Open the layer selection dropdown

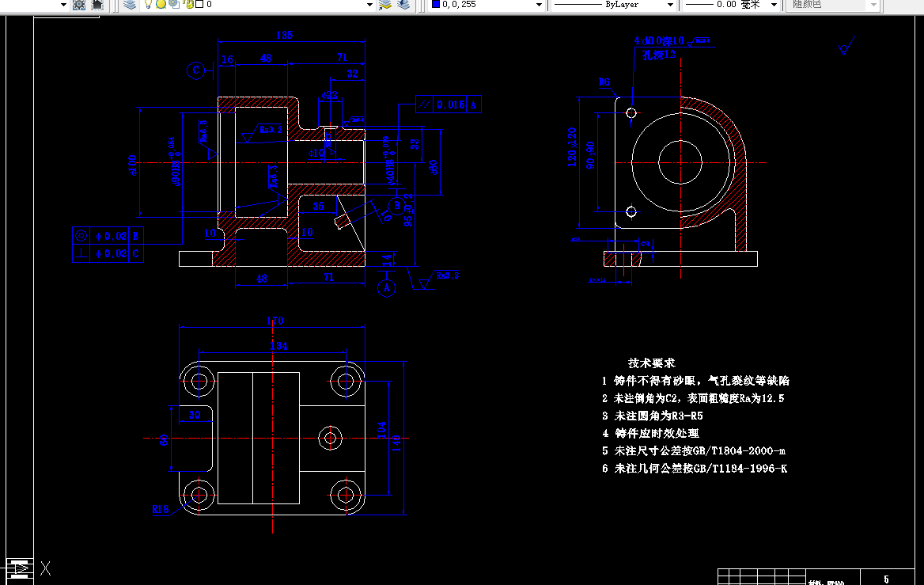[369, 6]
